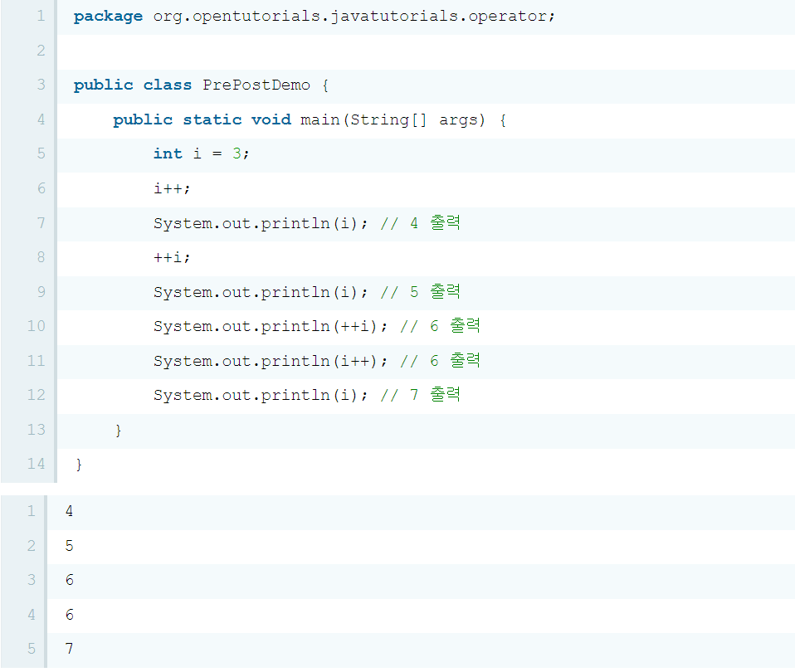This screenshot has height=672, width=795.
Task: Click the main method signature line
Action: tap(310, 120)
